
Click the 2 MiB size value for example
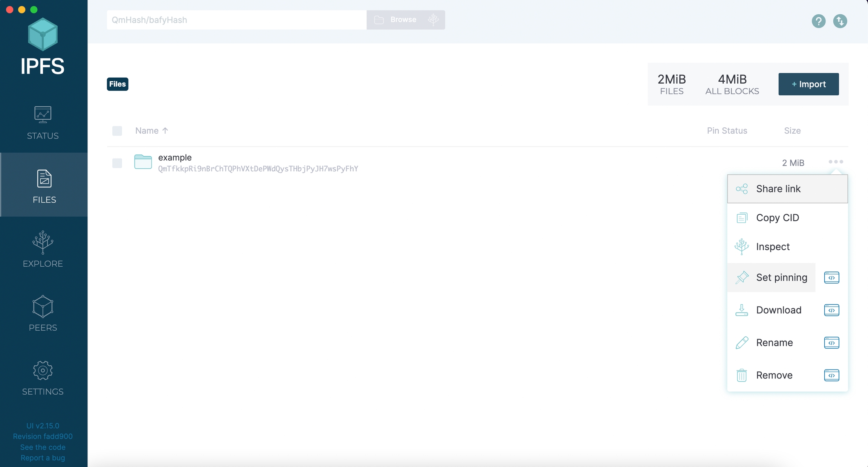coord(793,163)
